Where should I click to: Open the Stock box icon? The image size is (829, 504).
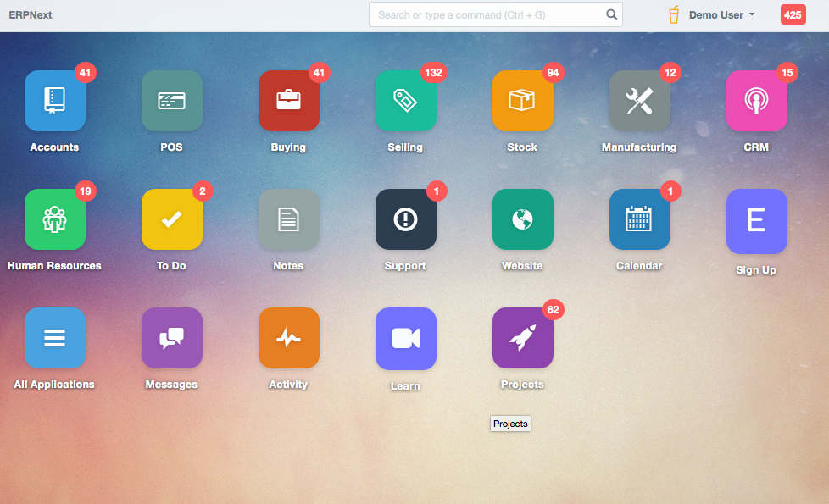pos(523,101)
